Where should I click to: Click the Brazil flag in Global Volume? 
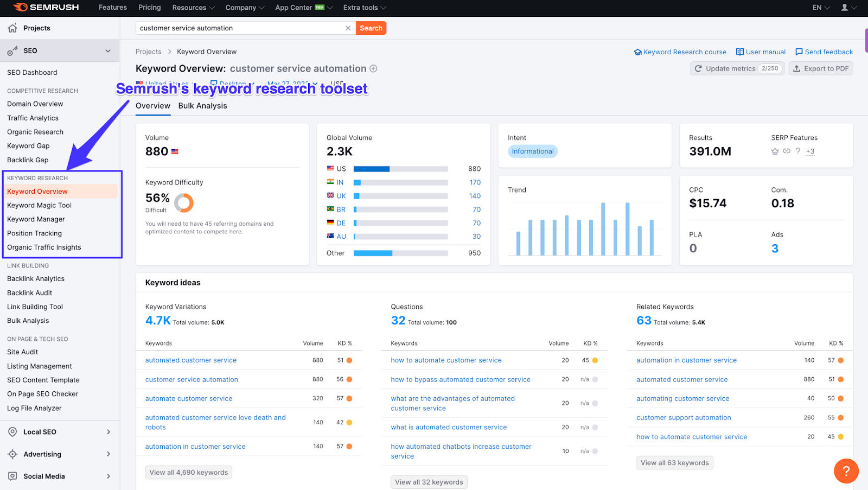[x=330, y=209]
